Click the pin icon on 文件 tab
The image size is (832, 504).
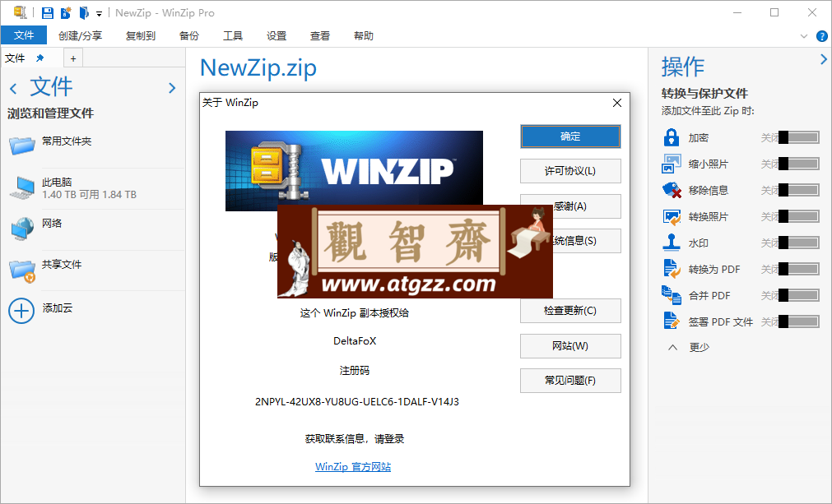(x=40, y=58)
